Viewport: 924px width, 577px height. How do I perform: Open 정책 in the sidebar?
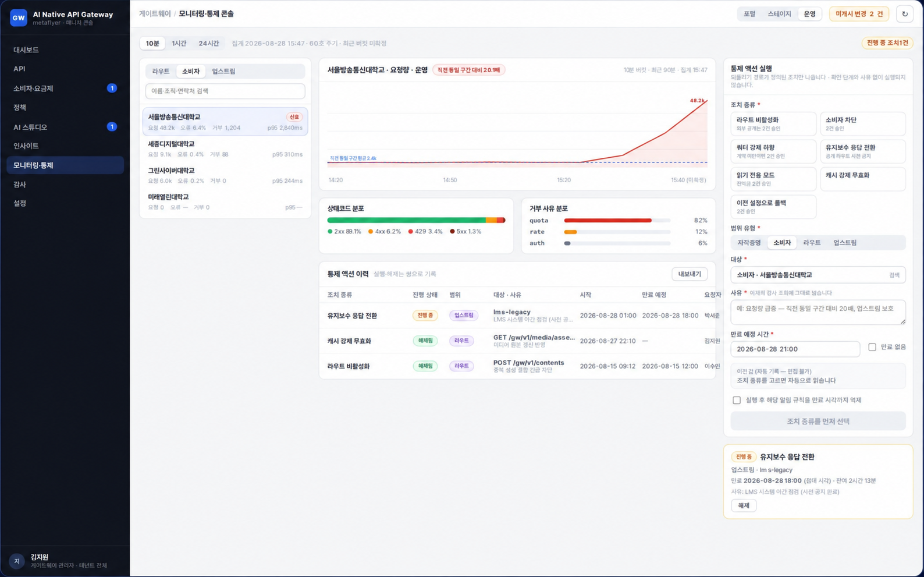point(65,108)
